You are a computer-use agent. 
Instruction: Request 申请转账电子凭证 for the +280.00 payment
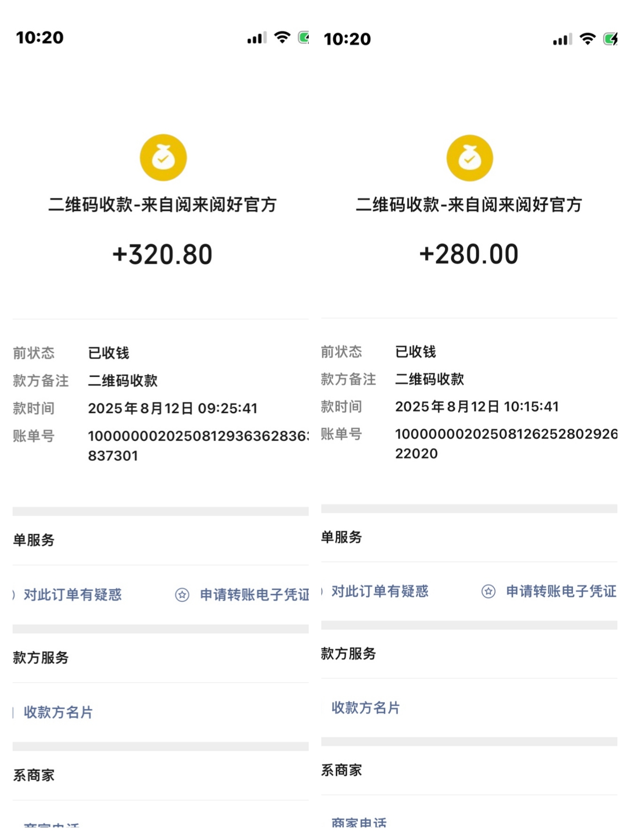561,591
